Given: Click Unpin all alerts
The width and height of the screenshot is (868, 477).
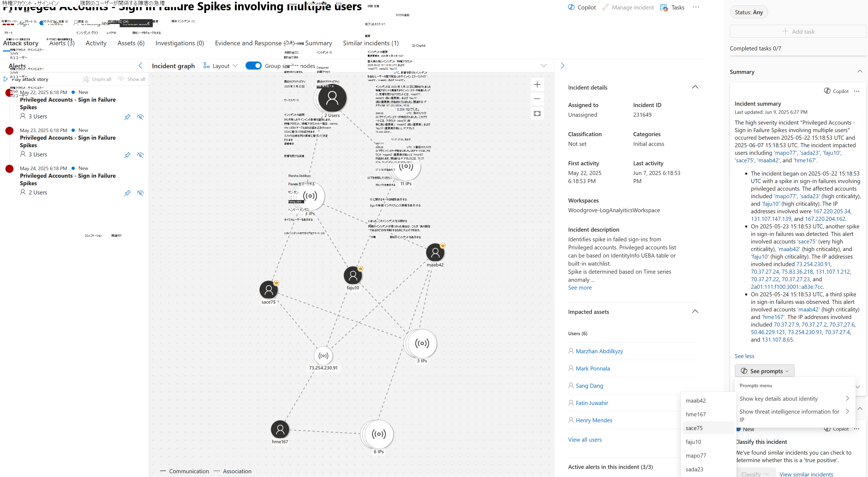Looking at the screenshot, I should (x=97, y=79).
